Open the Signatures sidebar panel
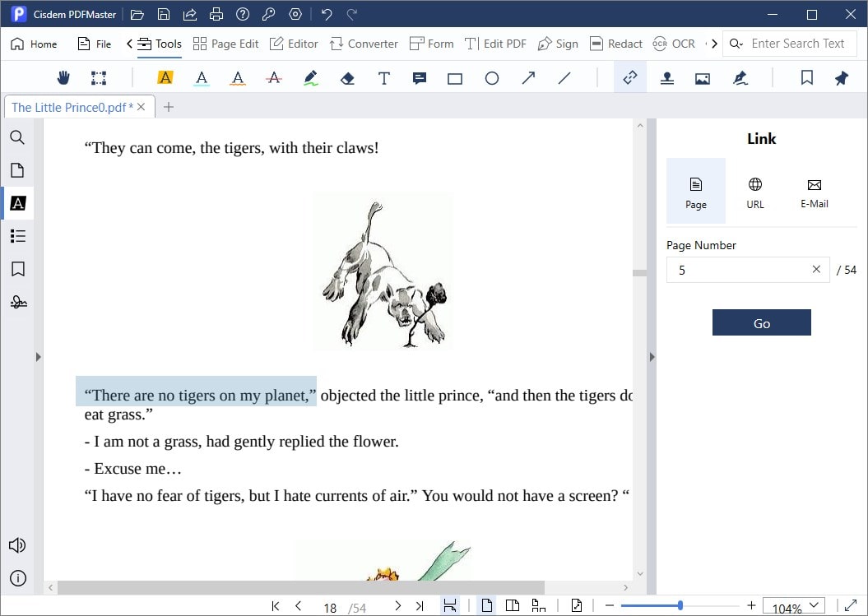The height and width of the screenshot is (616, 868). (18, 302)
